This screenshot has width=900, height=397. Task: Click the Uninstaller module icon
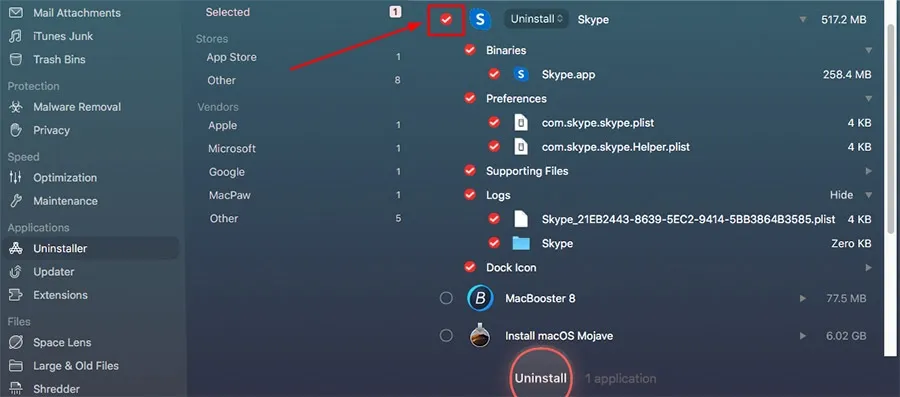(x=16, y=248)
